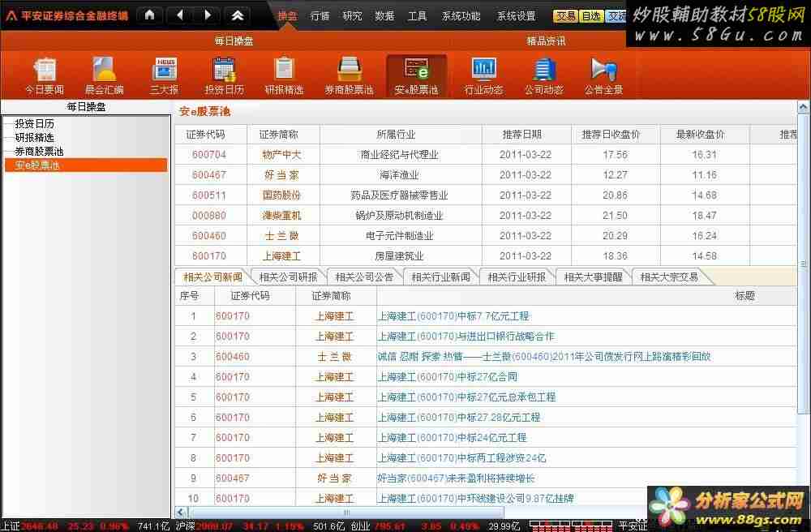Go to the home page icon
Screen dimensions: 811x532
coord(150,15)
